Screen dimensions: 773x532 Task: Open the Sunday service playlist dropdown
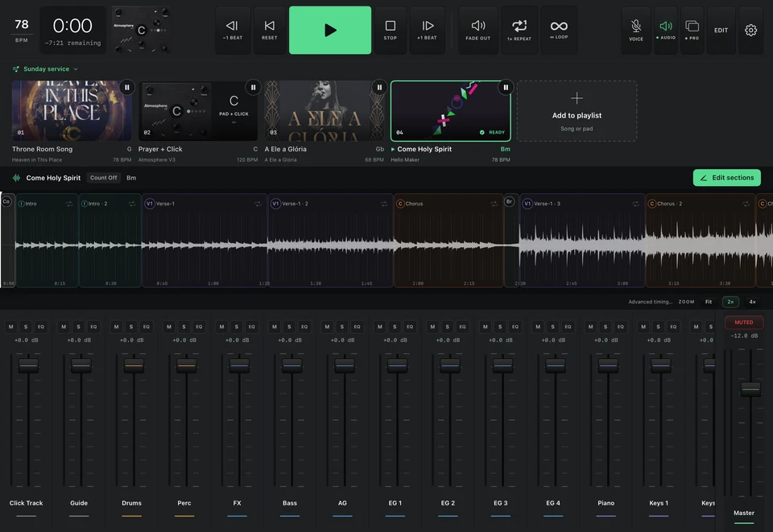coord(45,69)
